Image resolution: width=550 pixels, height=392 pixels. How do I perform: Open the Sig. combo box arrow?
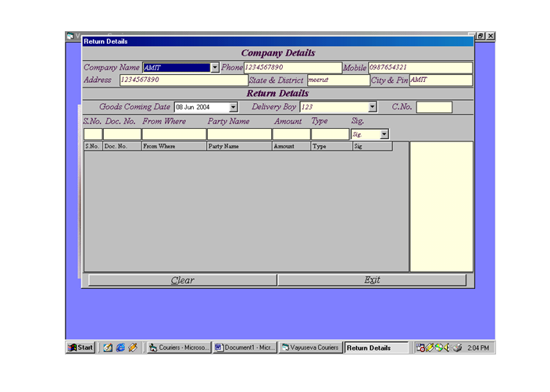(384, 134)
